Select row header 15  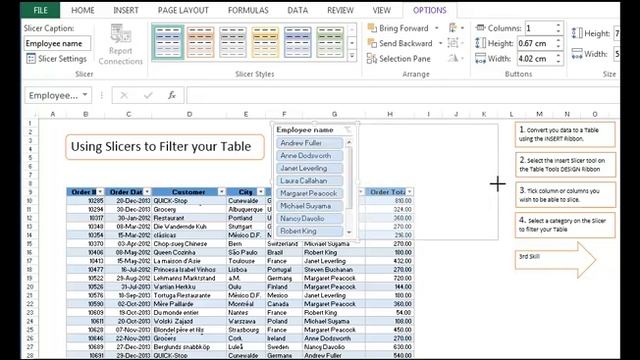click(x=29, y=244)
